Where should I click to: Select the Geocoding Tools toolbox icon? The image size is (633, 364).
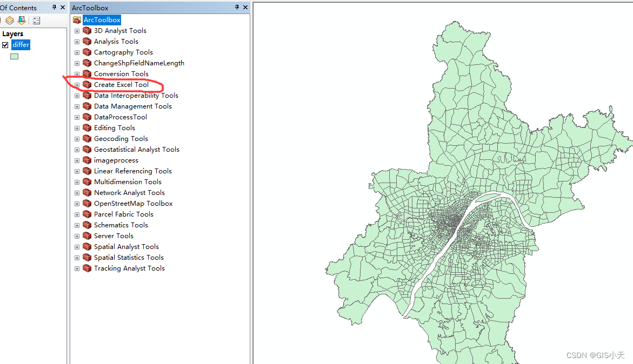pyautogui.click(x=87, y=138)
